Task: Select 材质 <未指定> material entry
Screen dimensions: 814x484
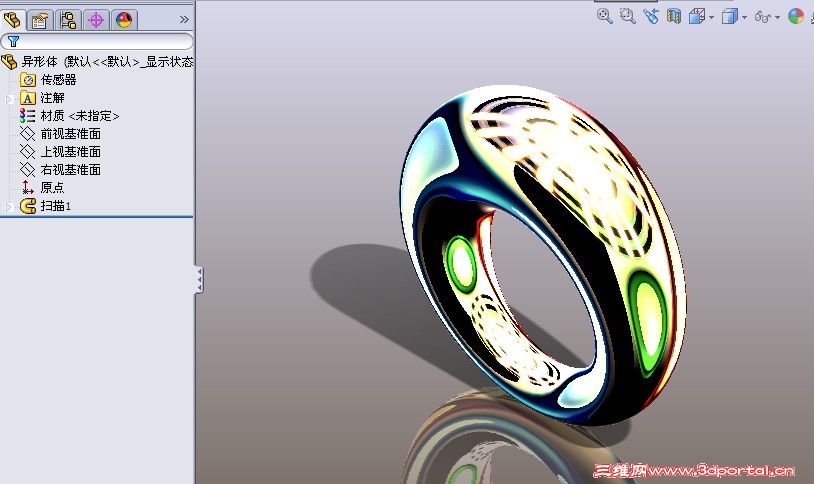Action: click(70, 116)
